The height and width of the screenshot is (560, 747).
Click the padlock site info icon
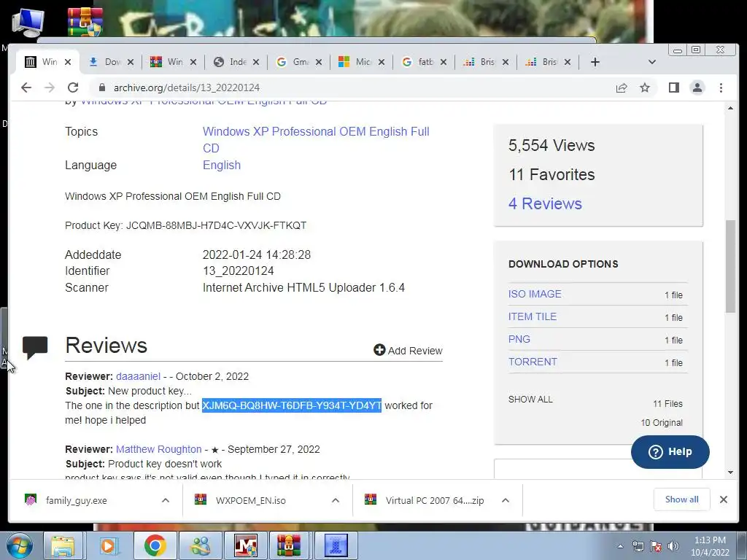101,87
